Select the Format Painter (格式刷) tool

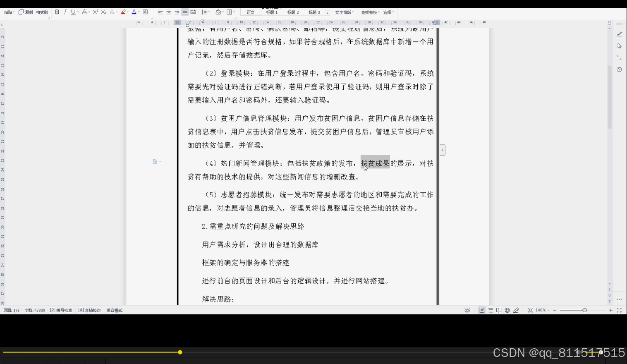coord(41,12)
